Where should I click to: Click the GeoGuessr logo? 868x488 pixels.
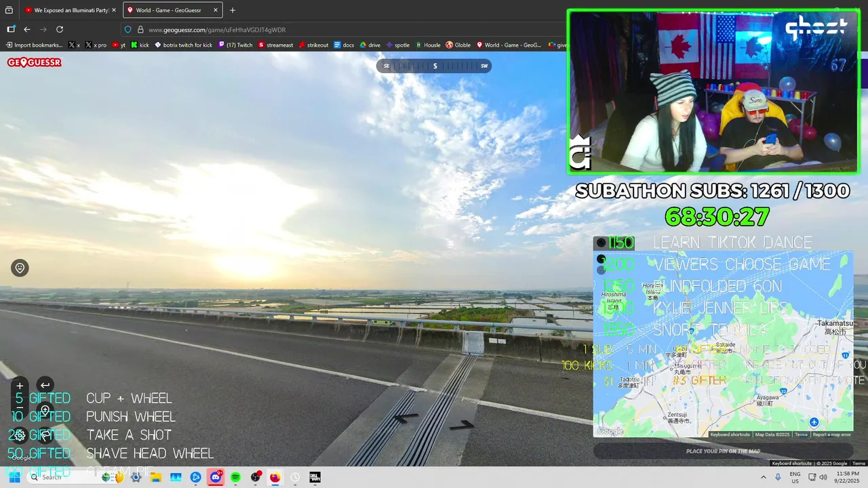pos(34,62)
